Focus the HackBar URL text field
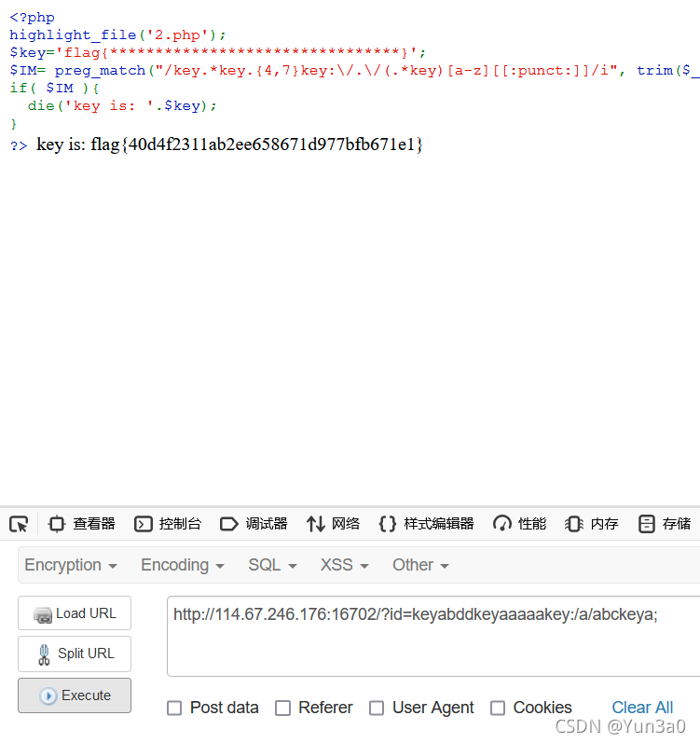Image resolution: width=700 pixels, height=743 pixels. coord(433,636)
